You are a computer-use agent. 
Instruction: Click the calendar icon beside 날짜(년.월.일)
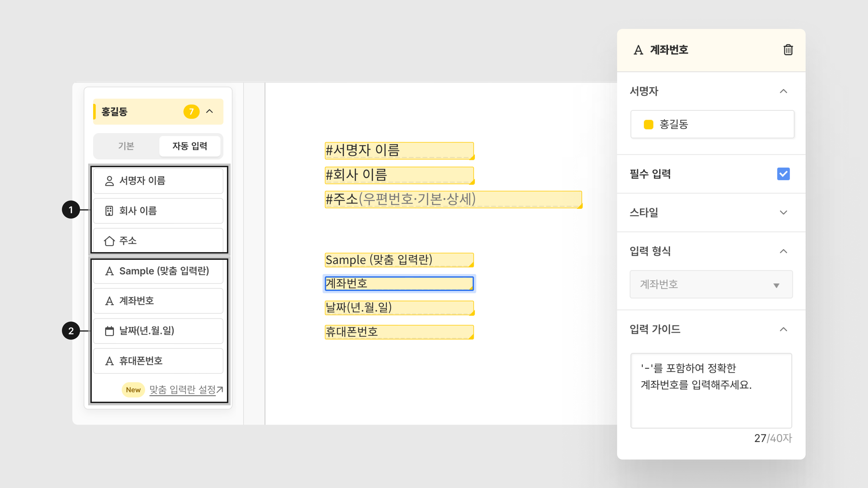click(x=109, y=331)
